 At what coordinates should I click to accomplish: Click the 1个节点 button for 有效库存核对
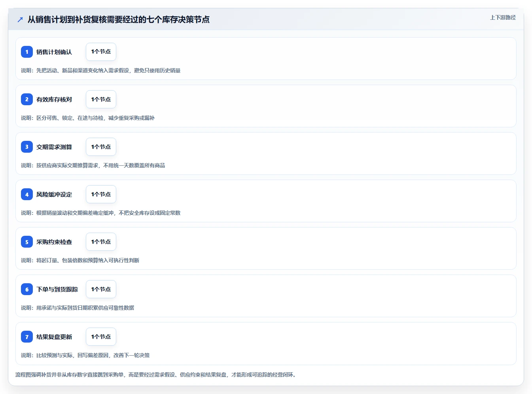coord(101,99)
